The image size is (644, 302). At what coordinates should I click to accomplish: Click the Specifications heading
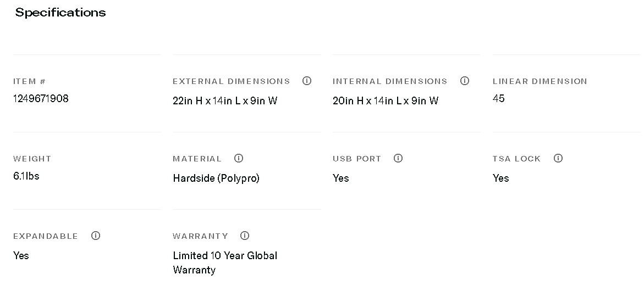click(60, 13)
